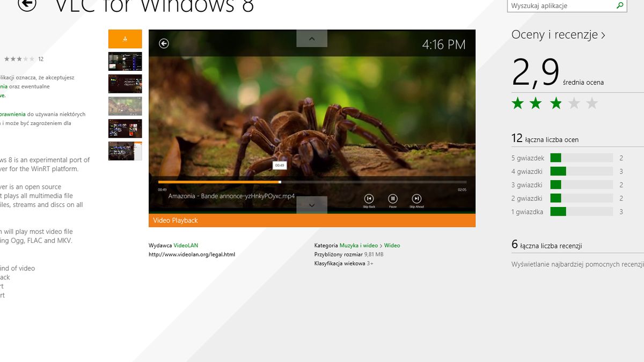Click the 1 gwiazdka rating bar
This screenshot has height=362, width=644.
click(x=582, y=211)
